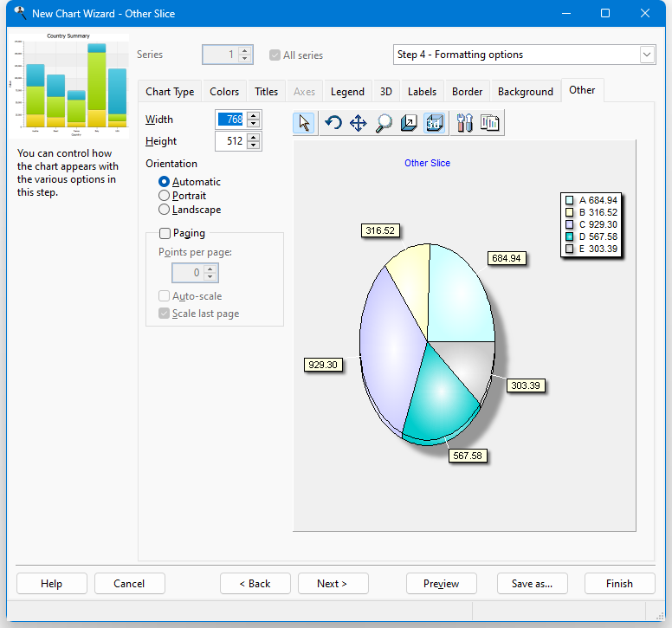
Task: Decrease Points per page spinner
Action: point(210,277)
